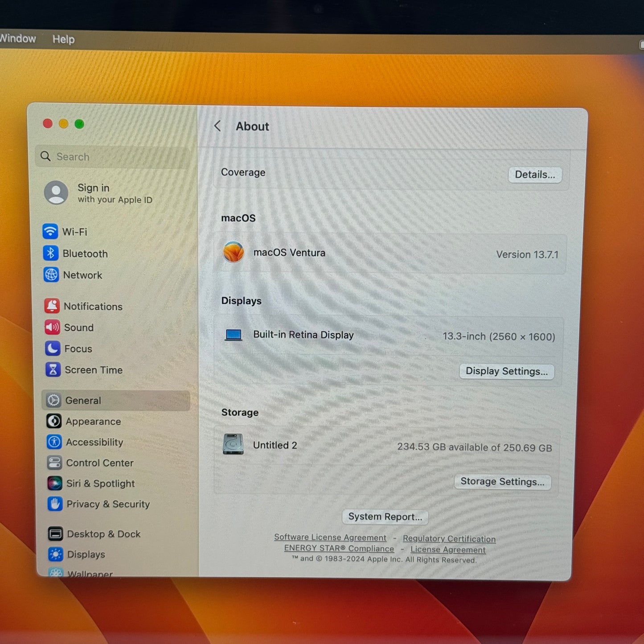Open Control Center icon in sidebar
644x644 pixels.
pyautogui.click(x=54, y=463)
